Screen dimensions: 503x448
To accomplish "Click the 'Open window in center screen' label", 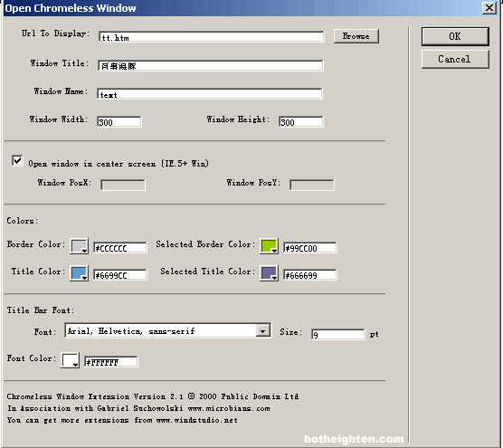I will click(119, 164).
